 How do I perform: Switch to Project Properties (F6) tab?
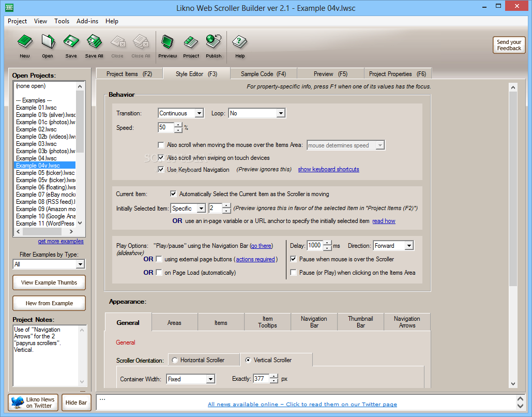(x=398, y=73)
